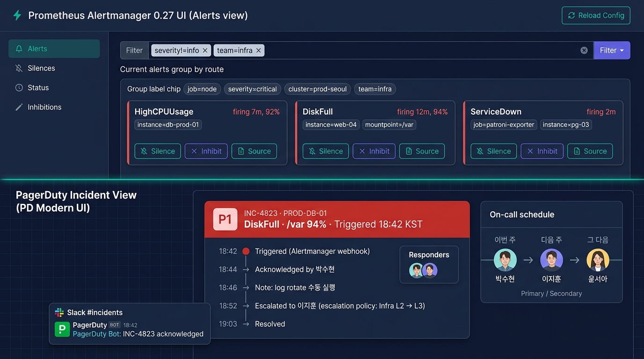This screenshot has width=644, height=359.
Task: Click the 빅수현 on-call avatar
Action: pyautogui.click(x=505, y=260)
